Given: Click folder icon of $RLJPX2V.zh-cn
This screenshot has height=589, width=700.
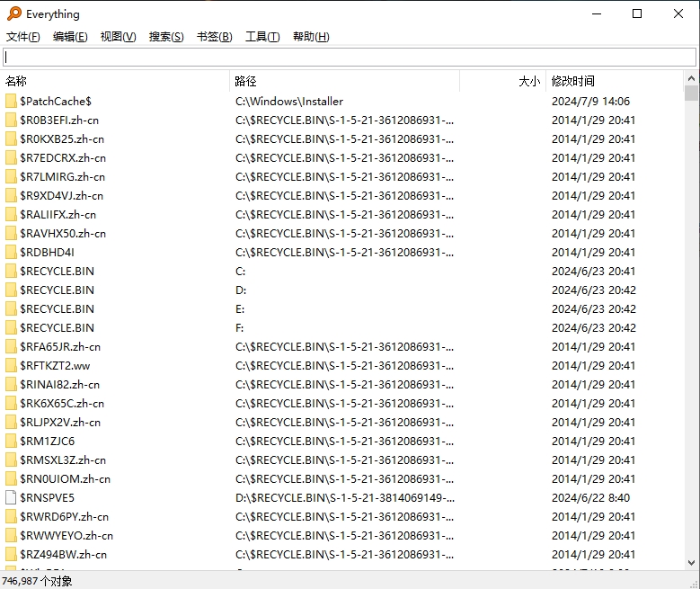Looking at the screenshot, I should (x=11, y=422).
